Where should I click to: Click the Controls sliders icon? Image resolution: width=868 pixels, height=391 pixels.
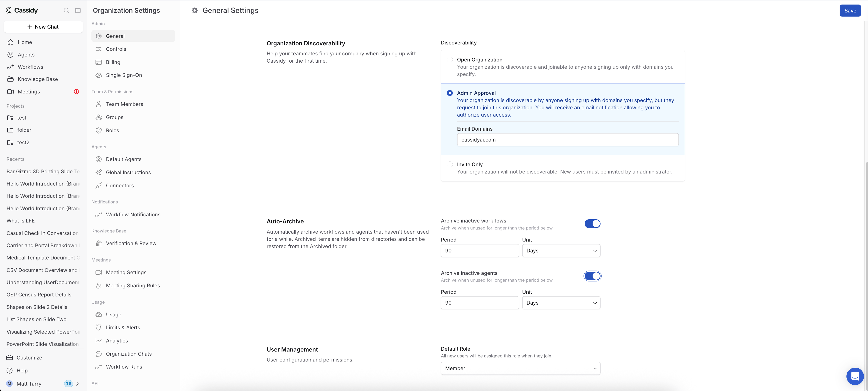point(99,49)
